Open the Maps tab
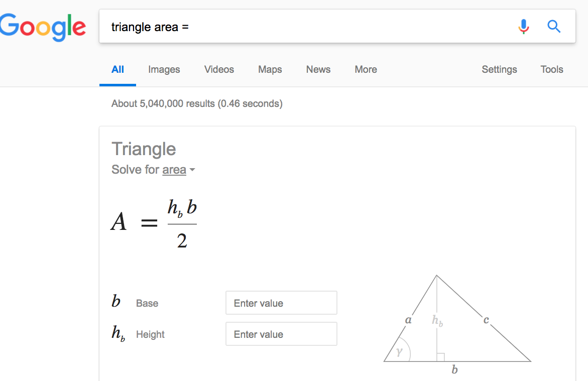Viewport: 588px width, 381px height. tap(270, 69)
